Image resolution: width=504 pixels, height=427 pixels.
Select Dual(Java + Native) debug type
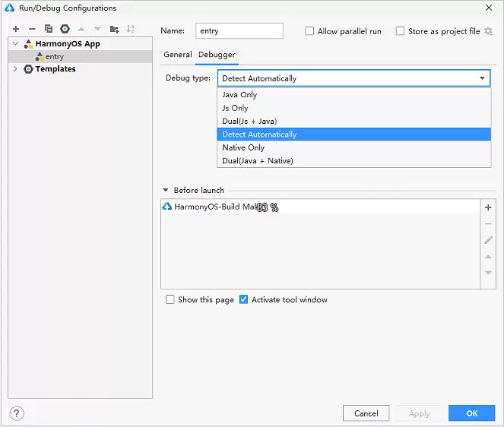click(257, 160)
